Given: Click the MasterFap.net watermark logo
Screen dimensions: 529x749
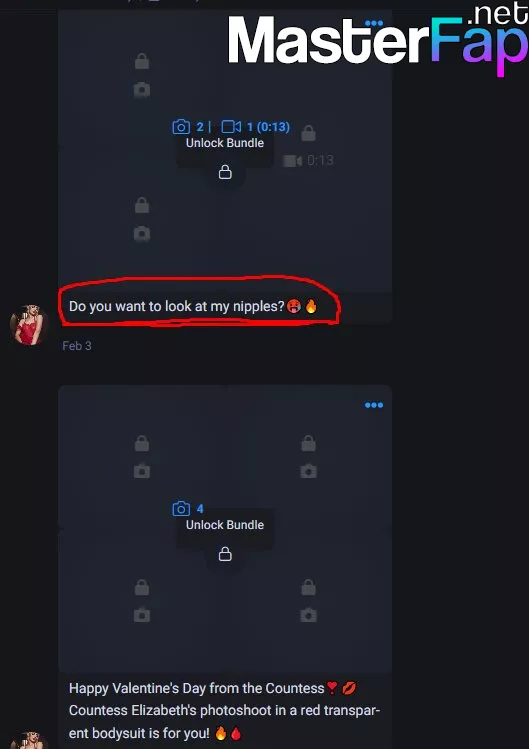Looking at the screenshot, I should pyautogui.click(x=378, y=39).
